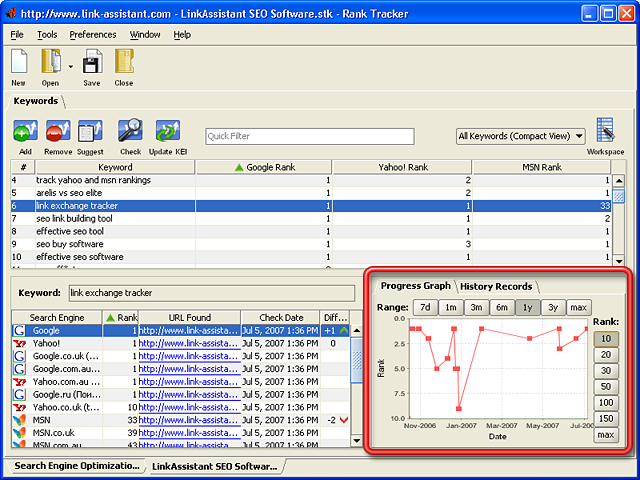Select keyword row 'effective seo tool'
Screen dimensions: 640x480
pyautogui.click(x=311, y=231)
